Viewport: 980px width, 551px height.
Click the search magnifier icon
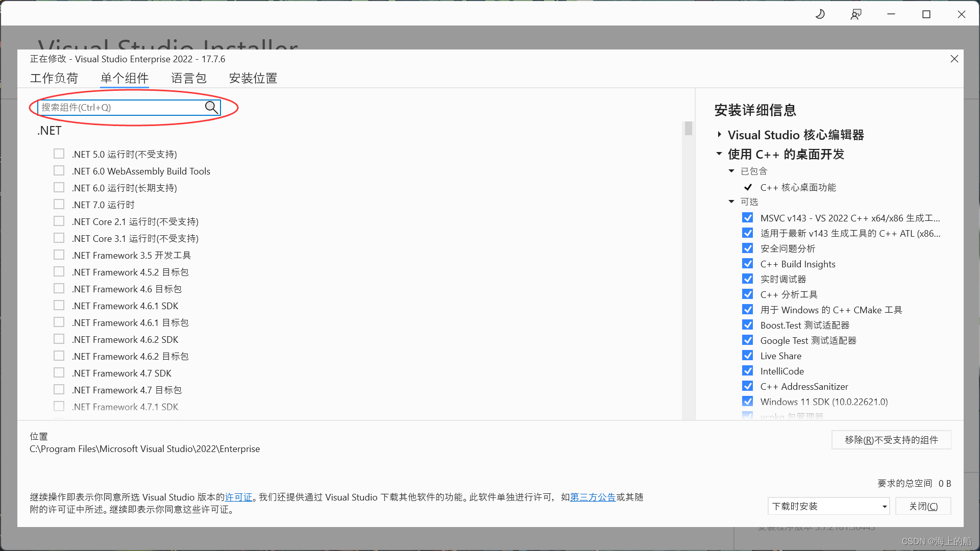pyautogui.click(x=211, y=107)
